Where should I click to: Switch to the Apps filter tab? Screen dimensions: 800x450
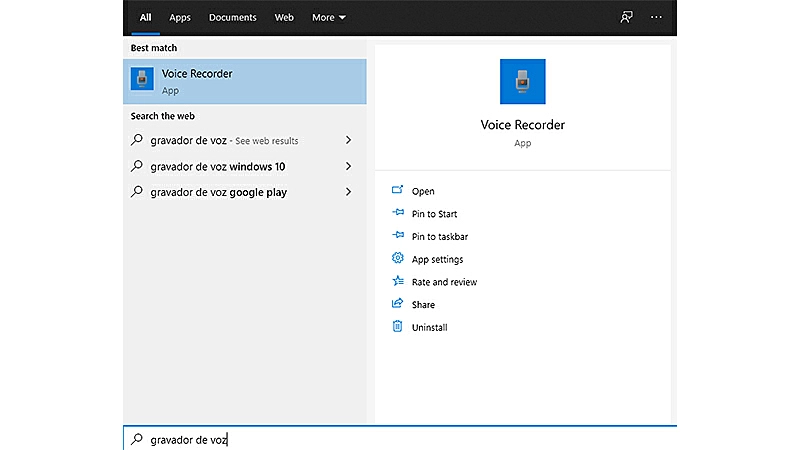click(180, 17)
